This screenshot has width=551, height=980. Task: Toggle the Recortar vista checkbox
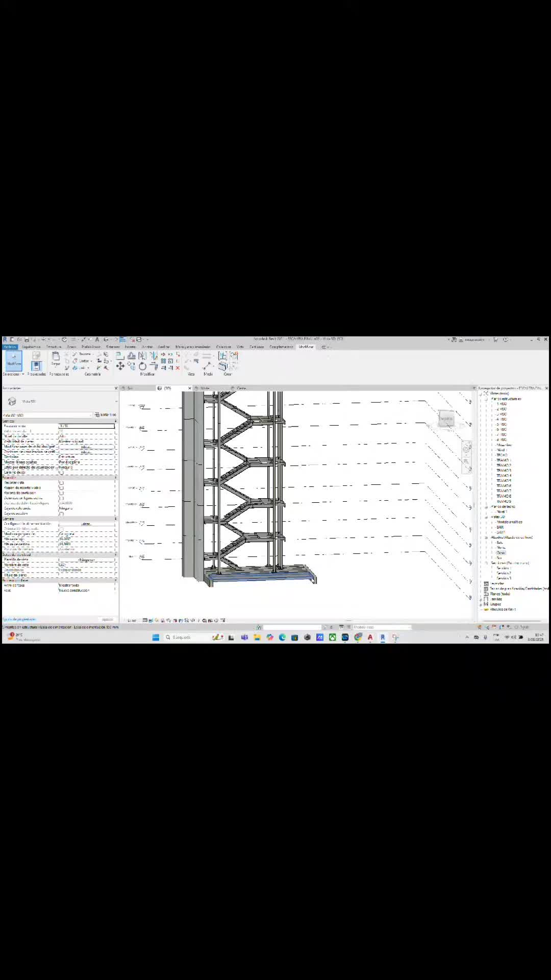click(61, 482)
